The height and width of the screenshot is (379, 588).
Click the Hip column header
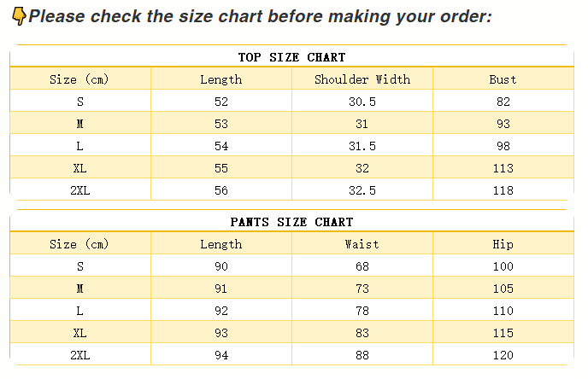pos(503,244)
